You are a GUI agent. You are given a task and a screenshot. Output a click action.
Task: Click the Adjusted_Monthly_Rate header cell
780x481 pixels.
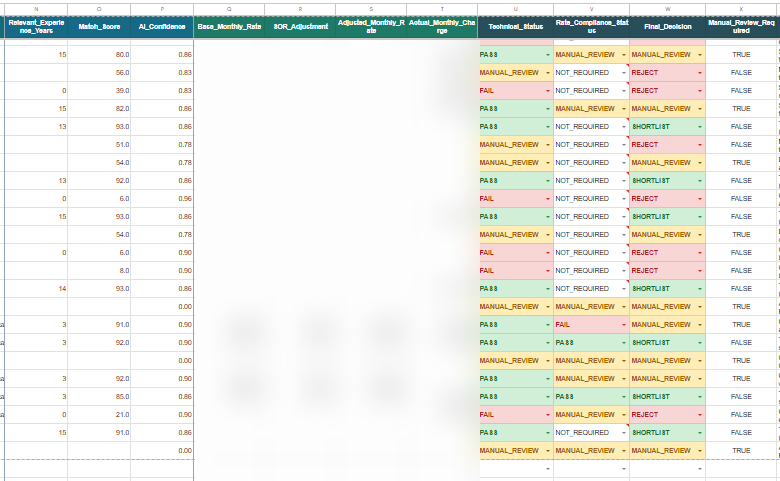(x=371, y=27)
